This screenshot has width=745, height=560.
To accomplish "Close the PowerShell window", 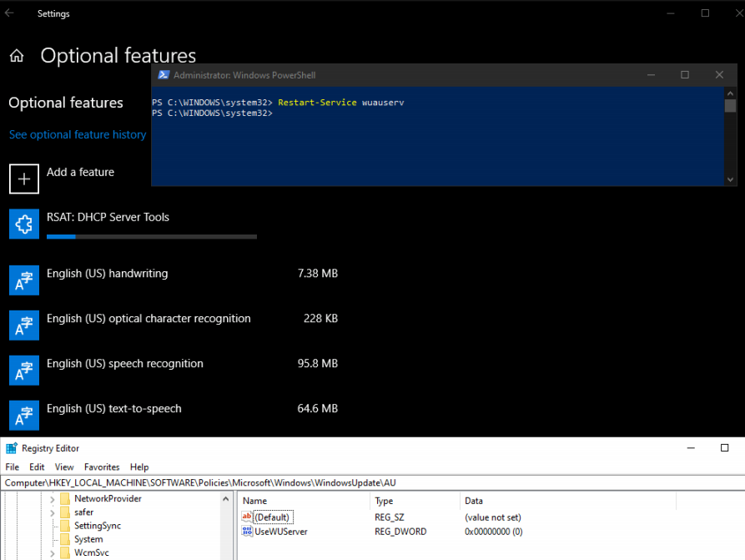I will (719, 74).
